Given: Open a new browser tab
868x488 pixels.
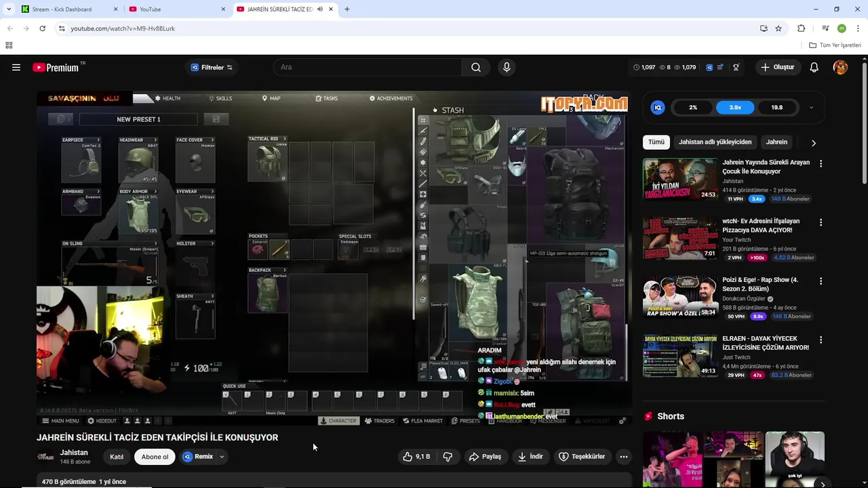Looking at the screenshot, I should point(347,9).
